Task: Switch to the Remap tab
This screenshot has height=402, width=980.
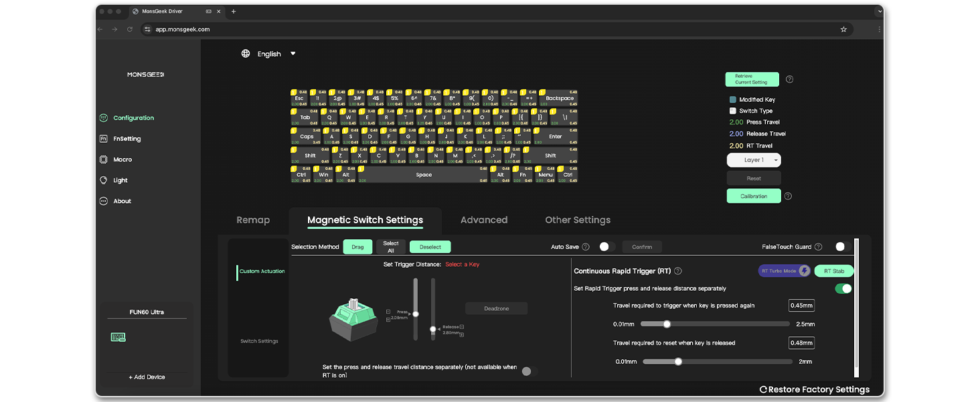Action: pos(253,220)
